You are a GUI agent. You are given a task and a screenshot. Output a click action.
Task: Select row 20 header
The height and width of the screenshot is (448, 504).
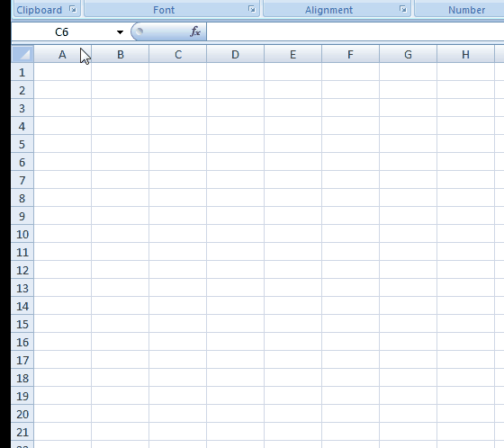click(x=22, y=414)
